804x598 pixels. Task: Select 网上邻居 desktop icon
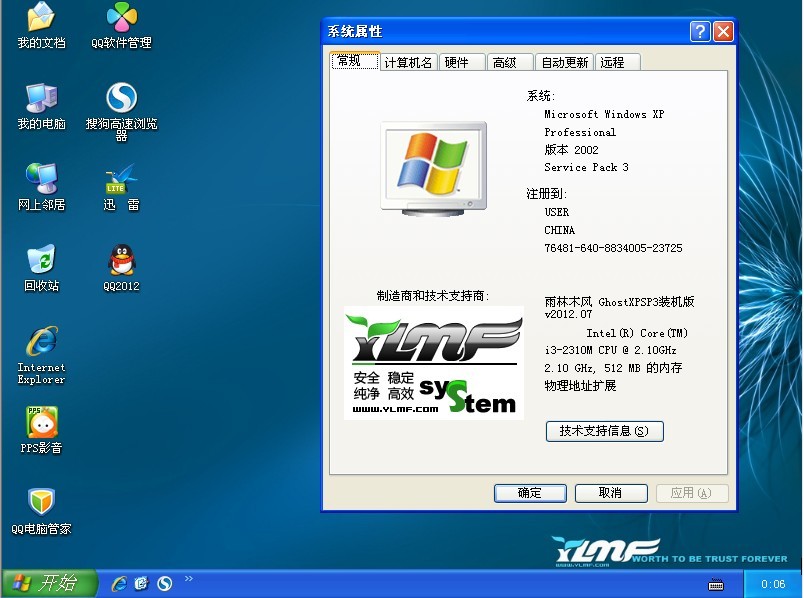point(42,187)
